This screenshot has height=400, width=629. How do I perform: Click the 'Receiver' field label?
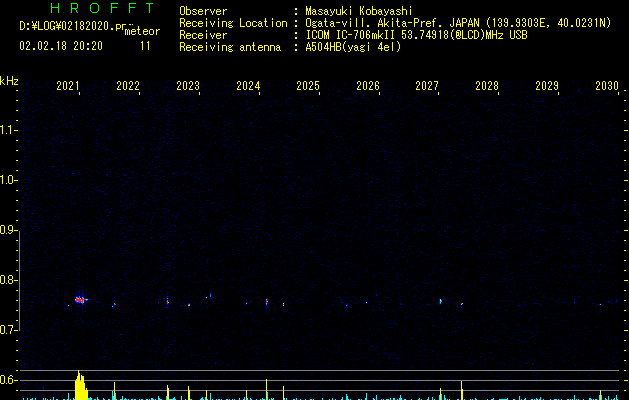coord(203,35)
